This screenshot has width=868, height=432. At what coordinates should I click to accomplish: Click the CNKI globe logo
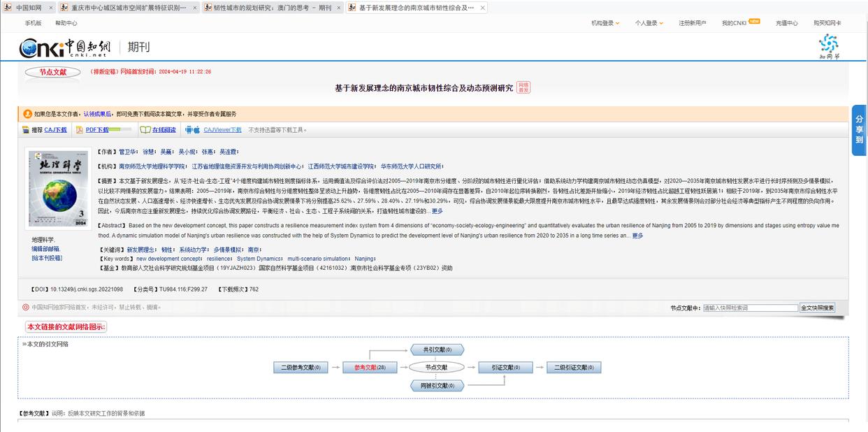click(31, 48)
